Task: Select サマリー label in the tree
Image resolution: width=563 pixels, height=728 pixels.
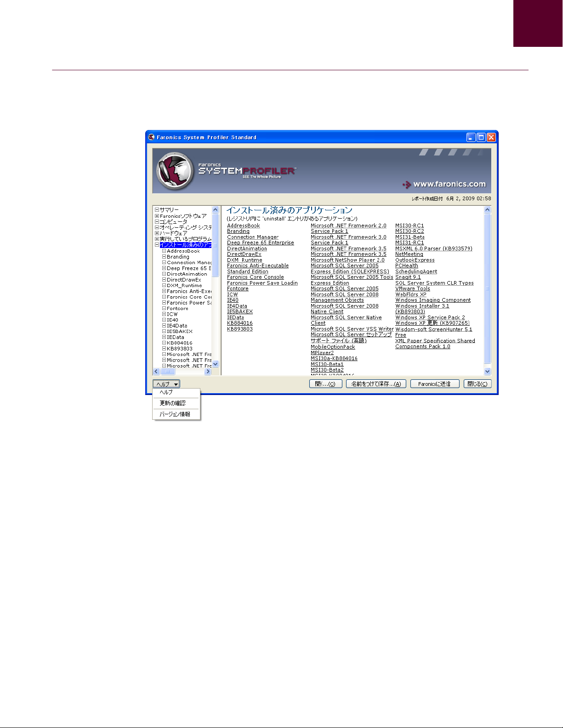Action: coord(169,210)
